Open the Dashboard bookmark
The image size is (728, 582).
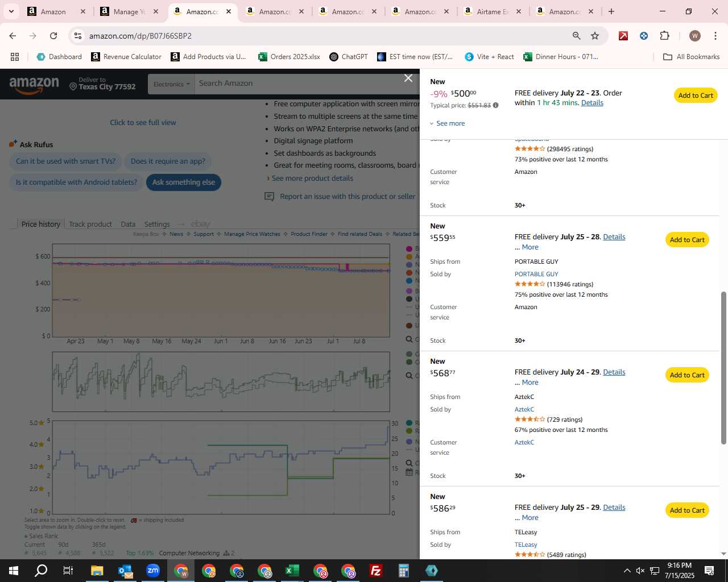pos(59,57)
